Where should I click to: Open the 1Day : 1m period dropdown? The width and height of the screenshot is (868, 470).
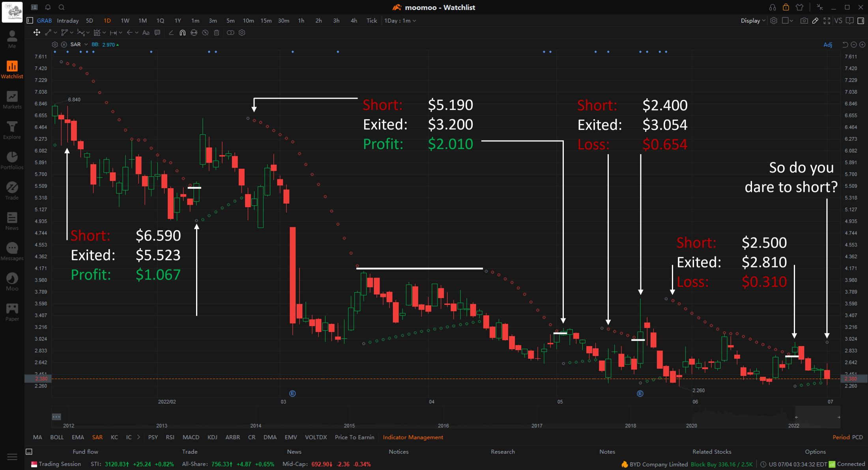pos(400,21)
